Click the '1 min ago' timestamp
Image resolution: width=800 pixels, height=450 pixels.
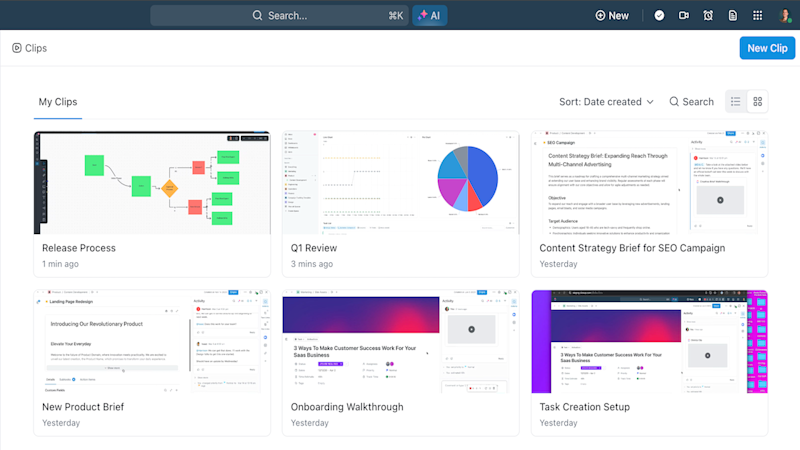pyautogui.click(x=60, y=264)
